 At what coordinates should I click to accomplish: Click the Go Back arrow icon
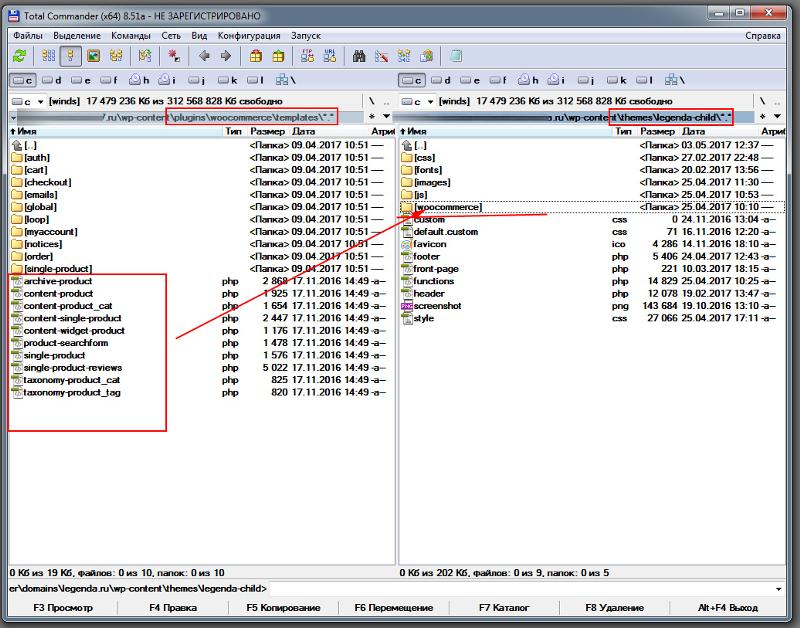[204, 56]
